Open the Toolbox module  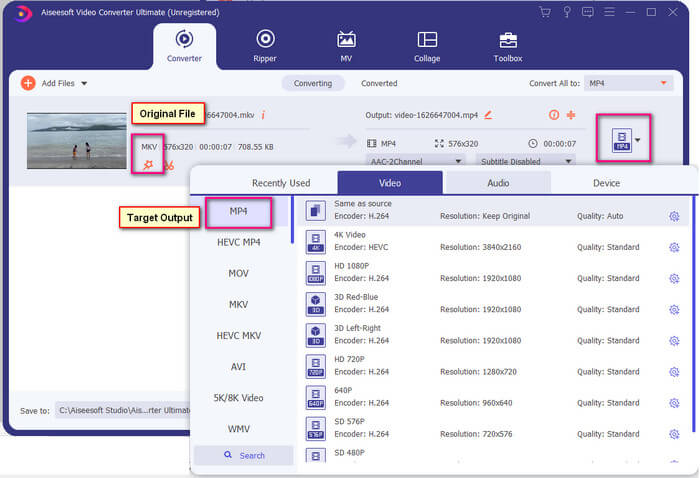pyautogui.click(x=508, y=45)
